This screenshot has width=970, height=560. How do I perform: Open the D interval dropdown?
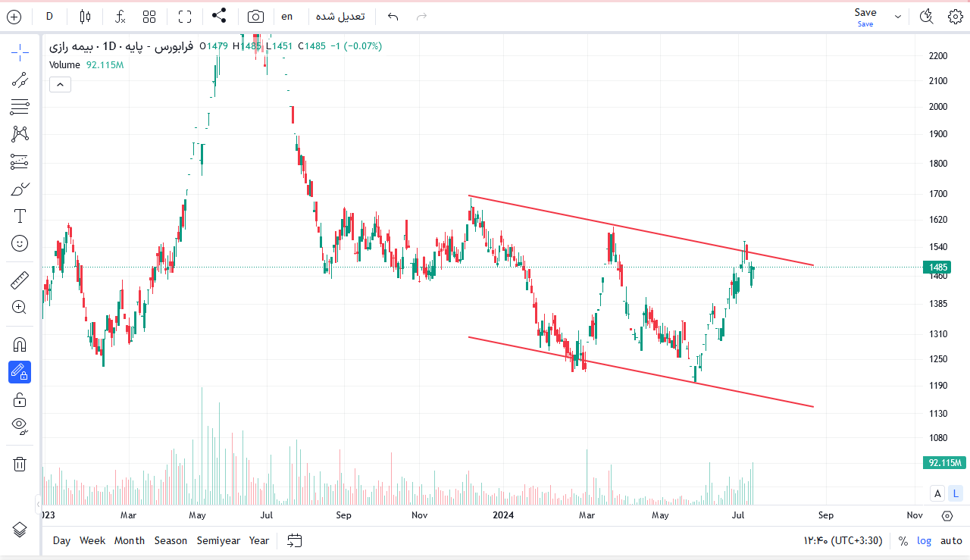coord(49,17)
